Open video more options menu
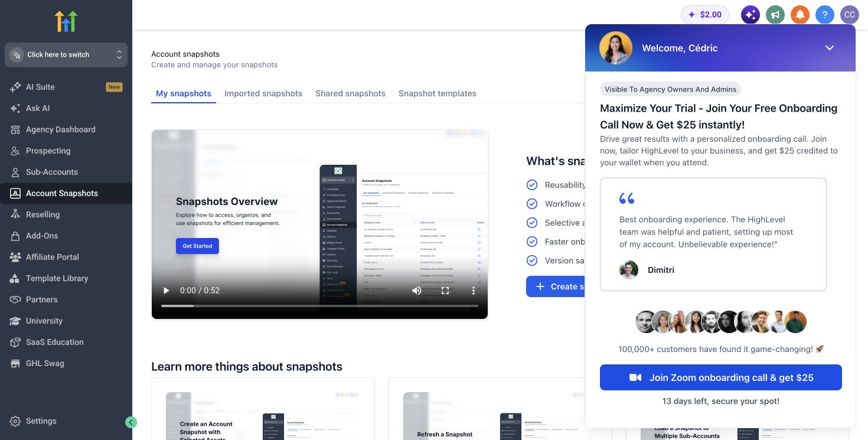 pos(473,291)
